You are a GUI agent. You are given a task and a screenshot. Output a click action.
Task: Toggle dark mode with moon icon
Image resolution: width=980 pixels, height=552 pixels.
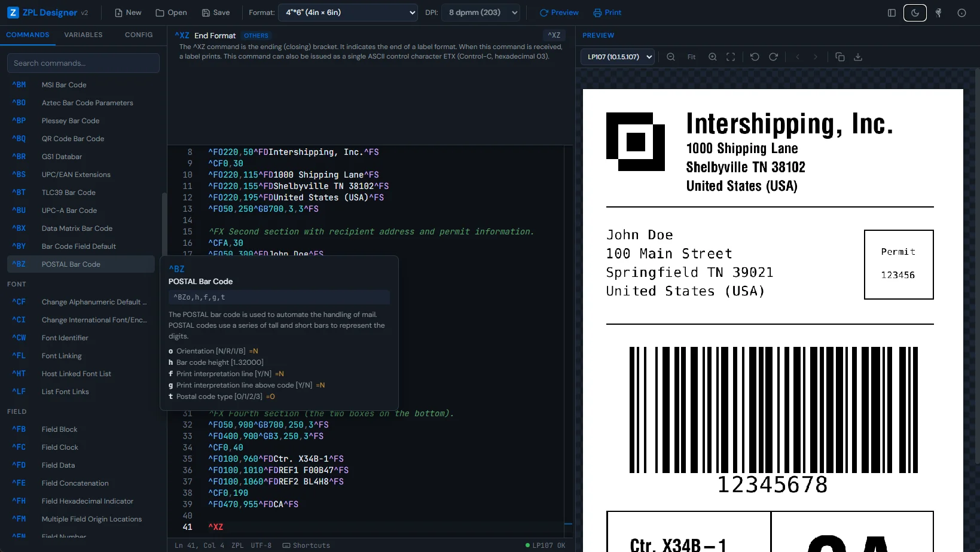point(915,13)
